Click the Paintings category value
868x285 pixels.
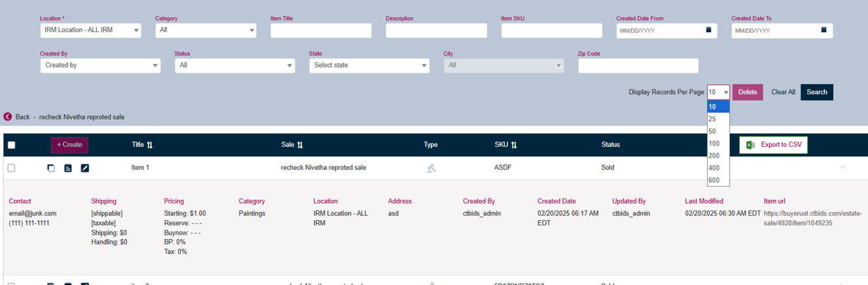click(252, 214)
